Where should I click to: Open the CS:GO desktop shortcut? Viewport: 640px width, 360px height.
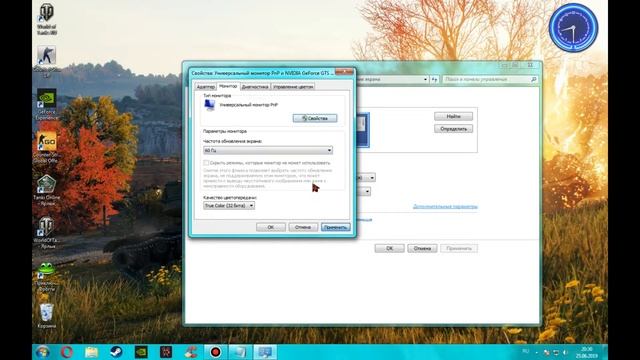(x=47, y=147)
